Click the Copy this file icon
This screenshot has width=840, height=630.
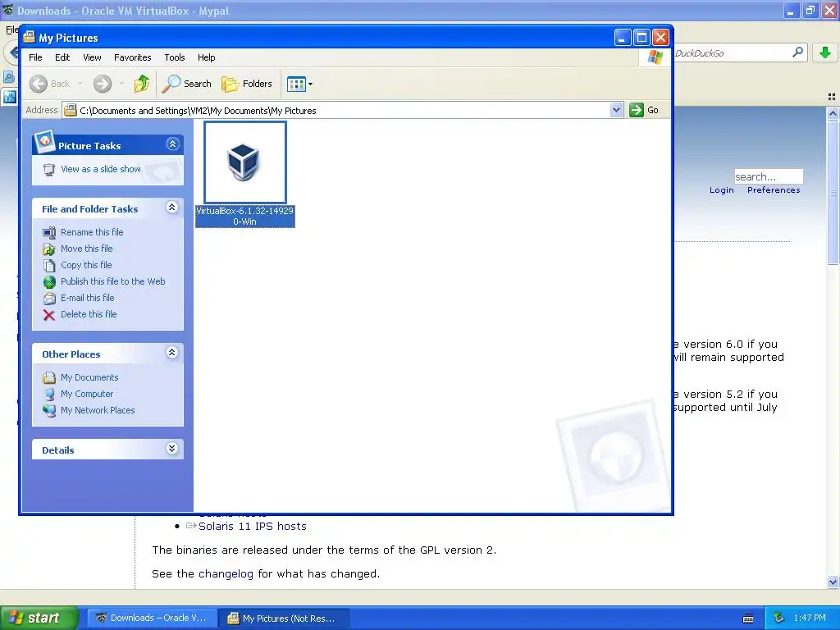(48, 265)
